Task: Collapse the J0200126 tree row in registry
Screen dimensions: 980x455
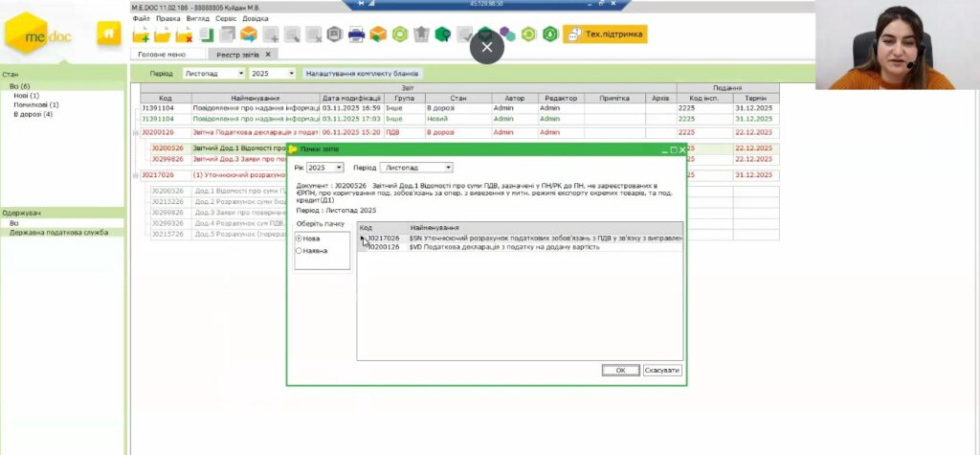Action: click(x=135, y=132)
